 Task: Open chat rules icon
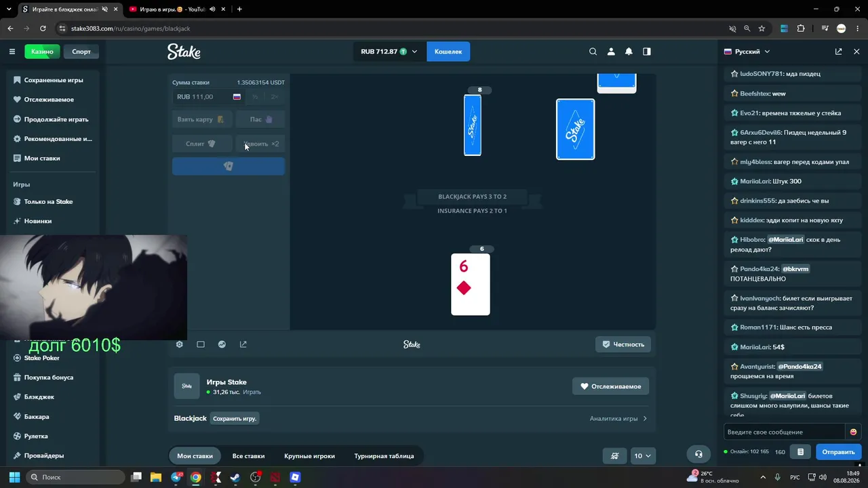(801, 452)
